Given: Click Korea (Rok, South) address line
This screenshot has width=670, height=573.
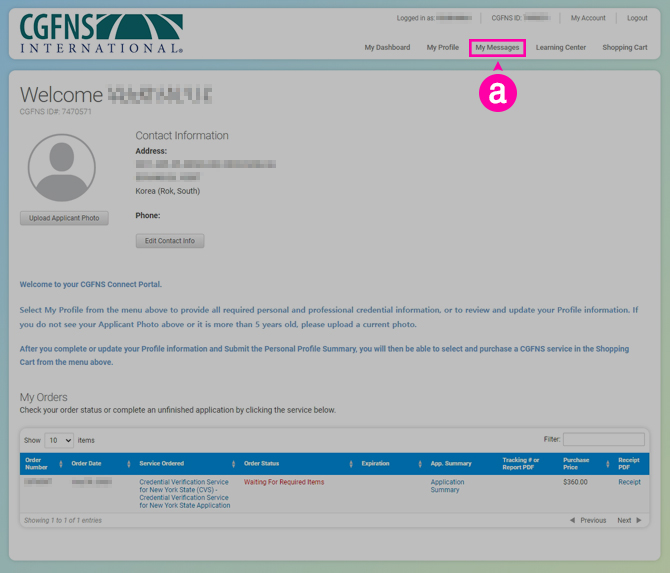Looking at the screenshot, I should [x=168, y=191].
